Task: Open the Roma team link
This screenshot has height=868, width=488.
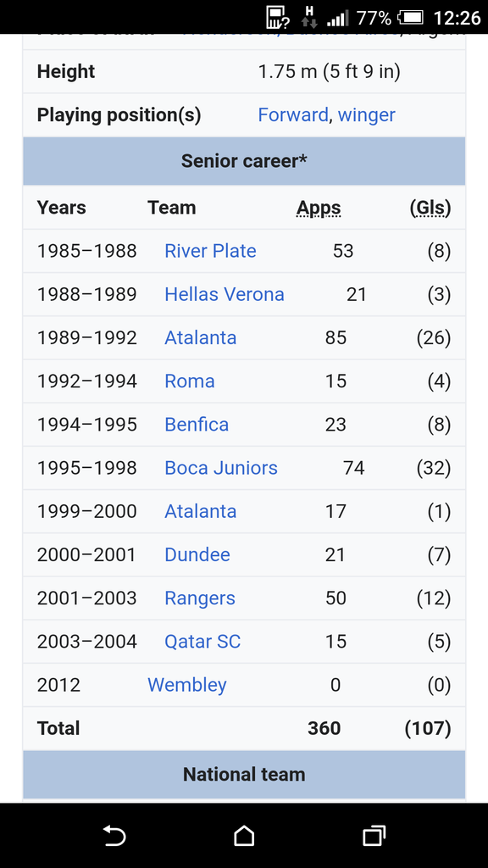Action: coord(189,381)
